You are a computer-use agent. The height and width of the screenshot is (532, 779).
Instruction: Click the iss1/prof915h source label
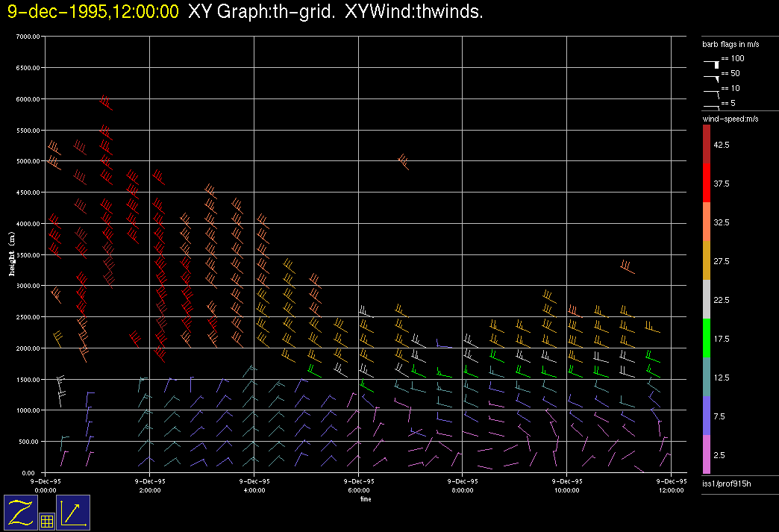(x=727, y=485)
